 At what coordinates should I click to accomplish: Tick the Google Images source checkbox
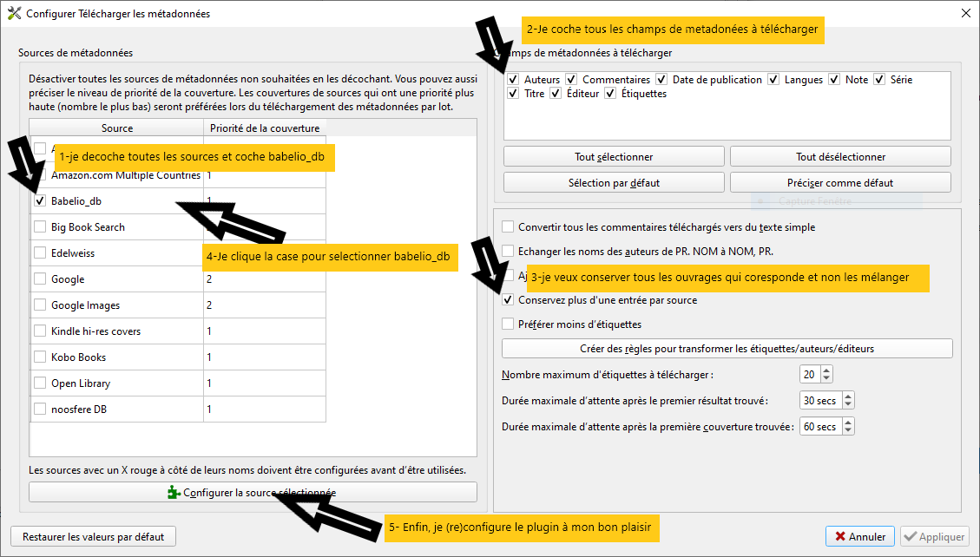pos(40,305)
